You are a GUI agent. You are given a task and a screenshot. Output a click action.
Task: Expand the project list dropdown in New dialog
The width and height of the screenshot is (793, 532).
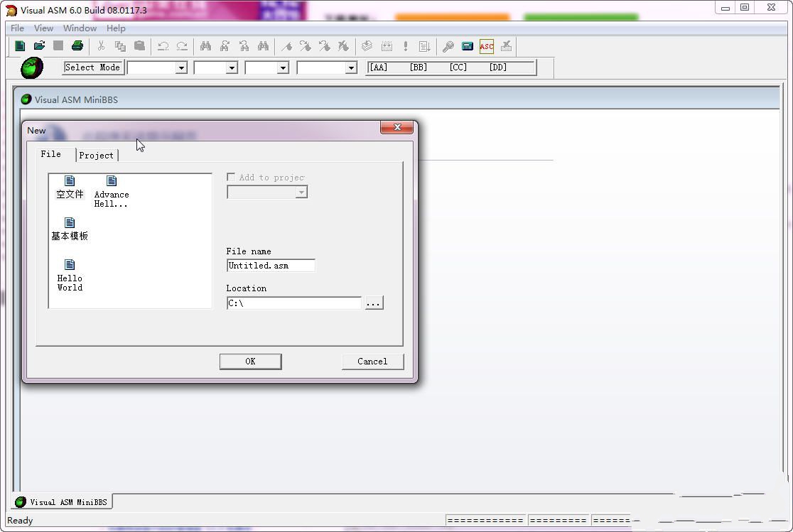[x=301, y=192]
